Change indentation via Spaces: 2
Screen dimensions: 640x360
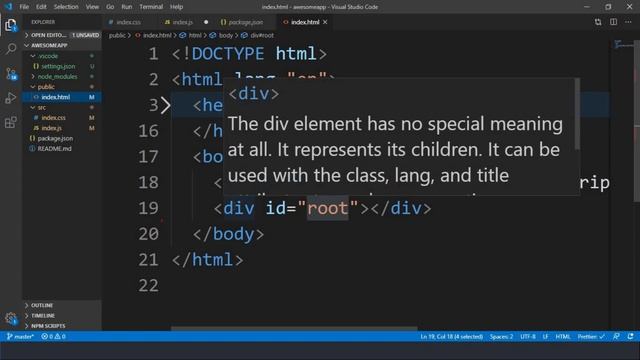tap(501, 337)
